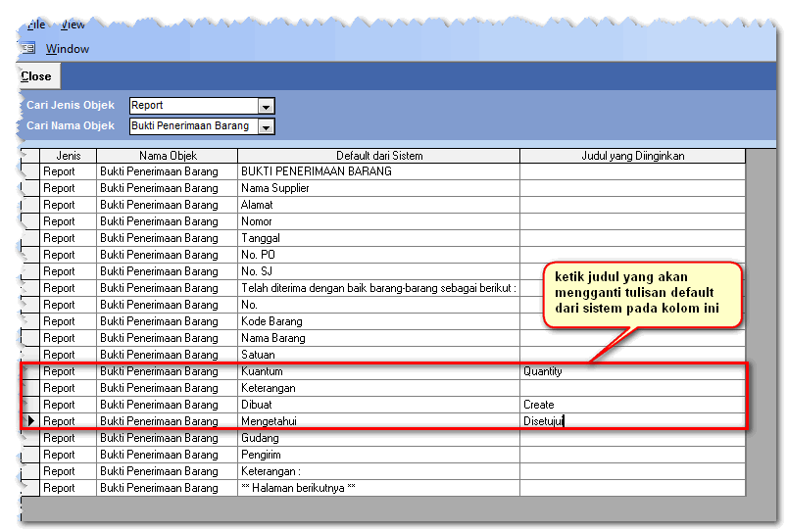Viewport: 787px width, 532px height.
Task: Click the title cell for the Gudang row
Action: (x=632, y=438)
